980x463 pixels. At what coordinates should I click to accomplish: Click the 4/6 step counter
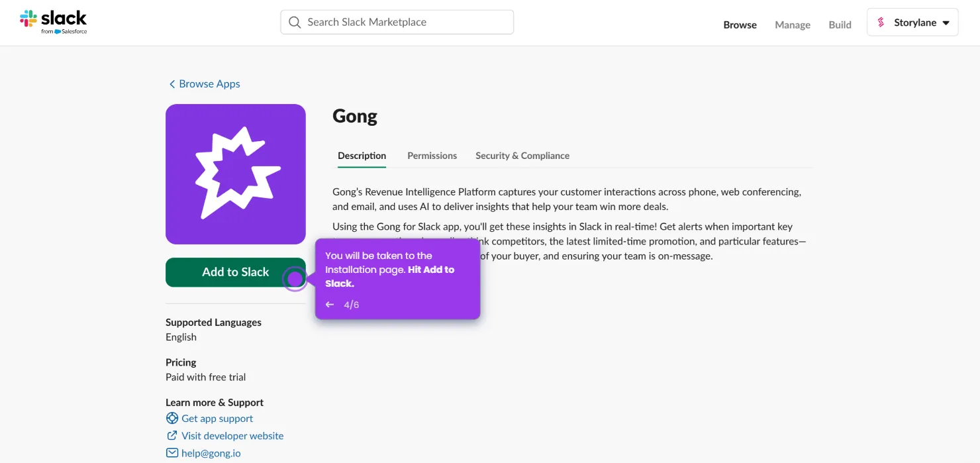point(352,305)
